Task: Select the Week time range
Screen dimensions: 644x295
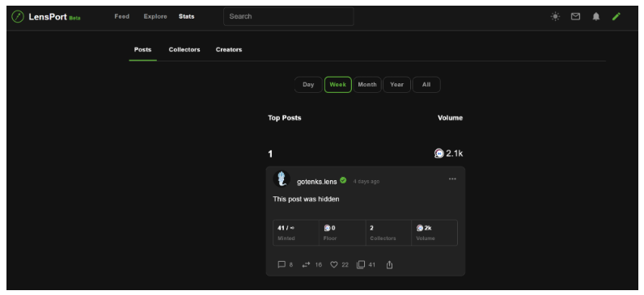Action: (338, 85)
